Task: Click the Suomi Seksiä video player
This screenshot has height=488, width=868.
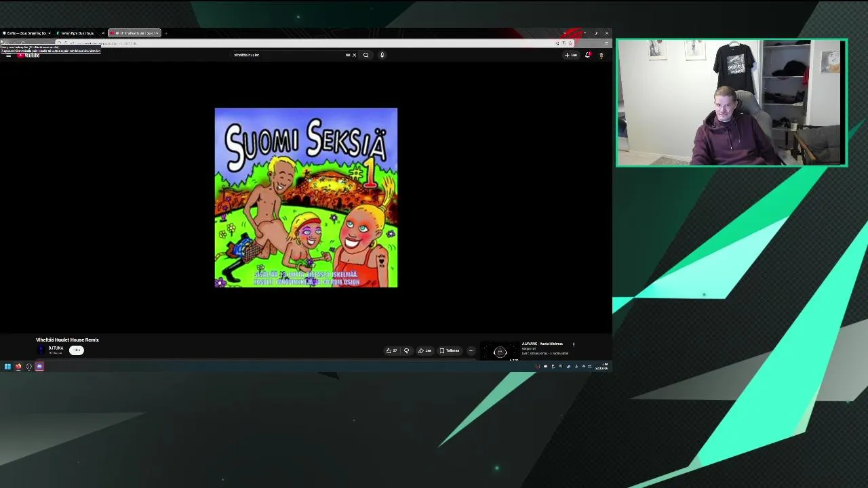Action: 306,197
